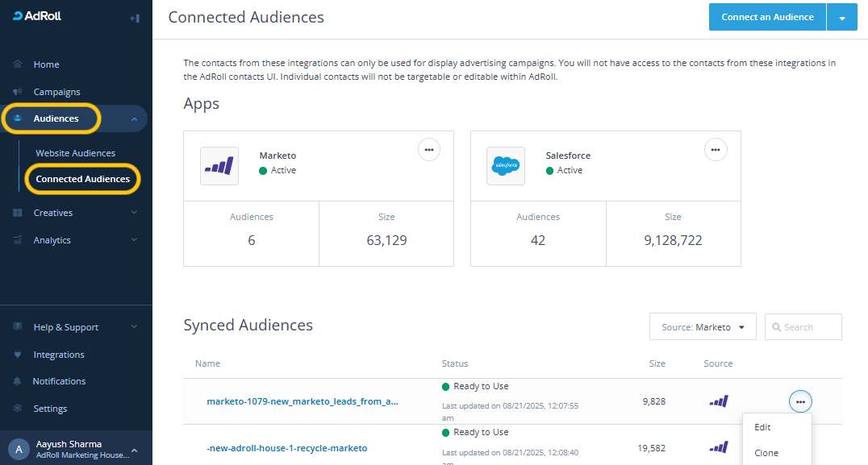Expand the Analytics sidebar section
Viewport: 868px width, 465px height.
(x=134, y=240)
